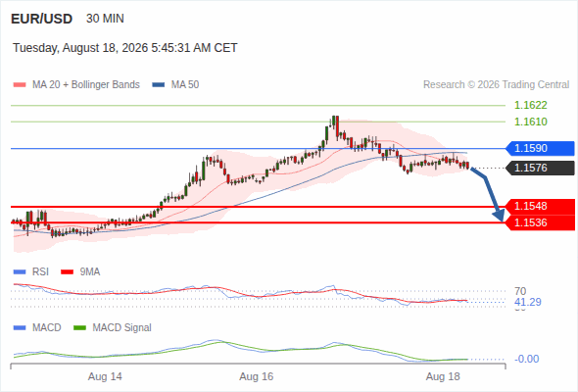578x392 pixels.
Task: Click the Aug 14 date axis marker
Action: pos(105,376)
